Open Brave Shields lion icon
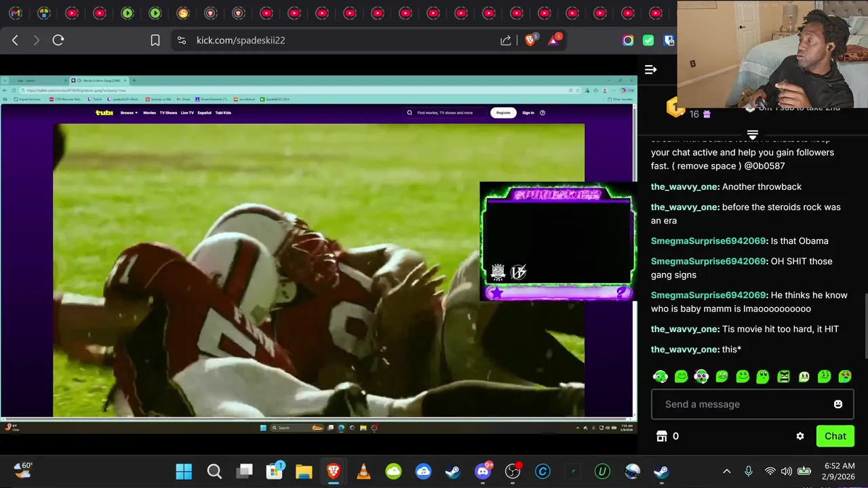Screen dimensions: 868x488 tap(531, 40)
